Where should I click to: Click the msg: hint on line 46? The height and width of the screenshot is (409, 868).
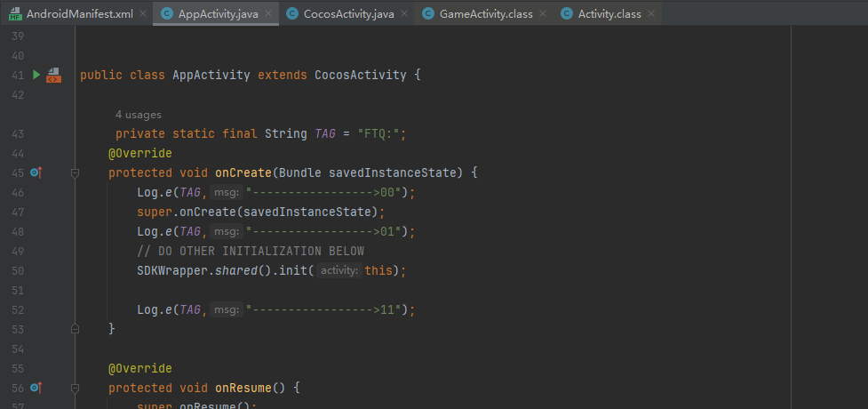pyautogui.click(x=227, y=192)
